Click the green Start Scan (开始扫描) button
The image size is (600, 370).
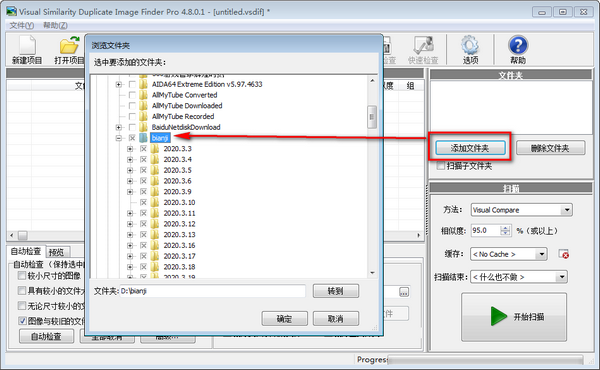tap(514, 317)
